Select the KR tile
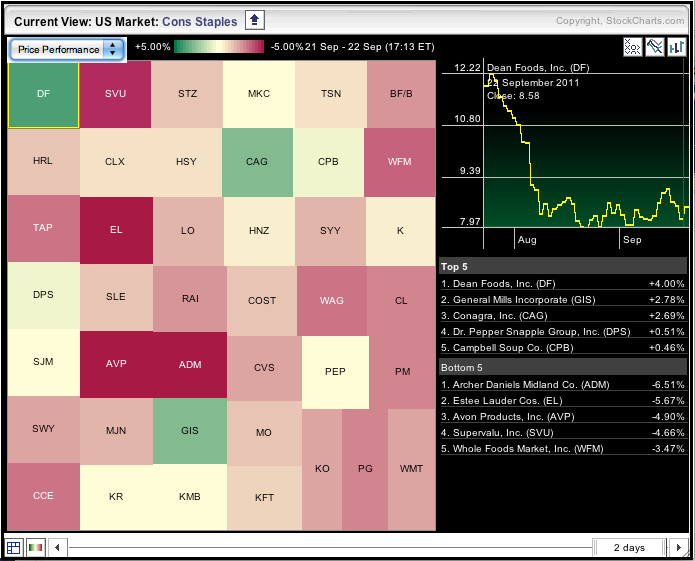 pyautogui.click(x=116, y=497)
